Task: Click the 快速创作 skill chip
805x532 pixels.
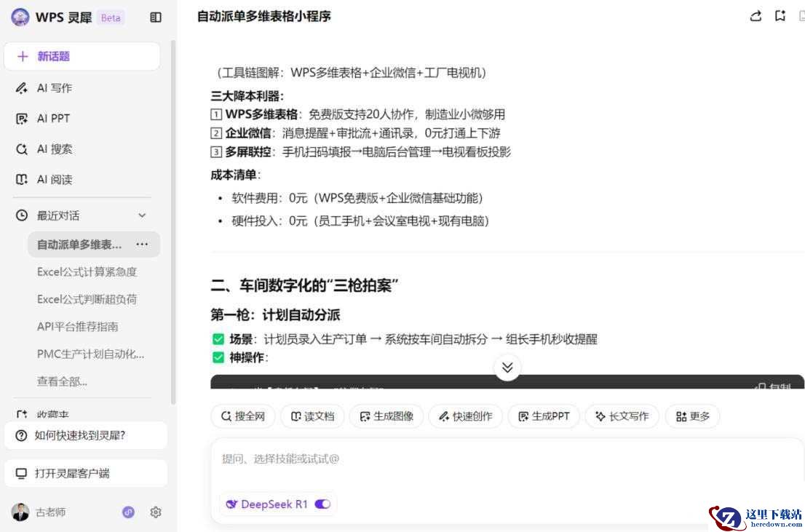Action: pyautogui.click(x=466, y=416)
